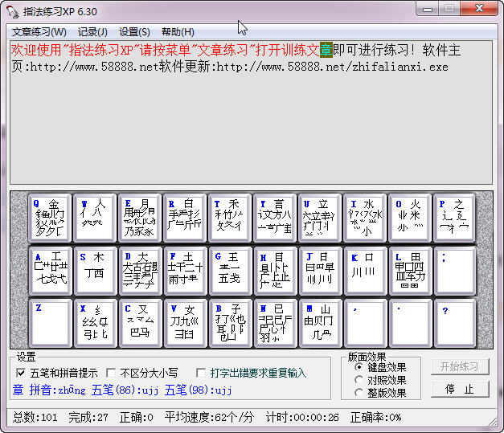Image resolution: width=504 pixels, height=433 pixels.
Task: Click 完成:27 in status bar
Action: (x=88, y=418)
